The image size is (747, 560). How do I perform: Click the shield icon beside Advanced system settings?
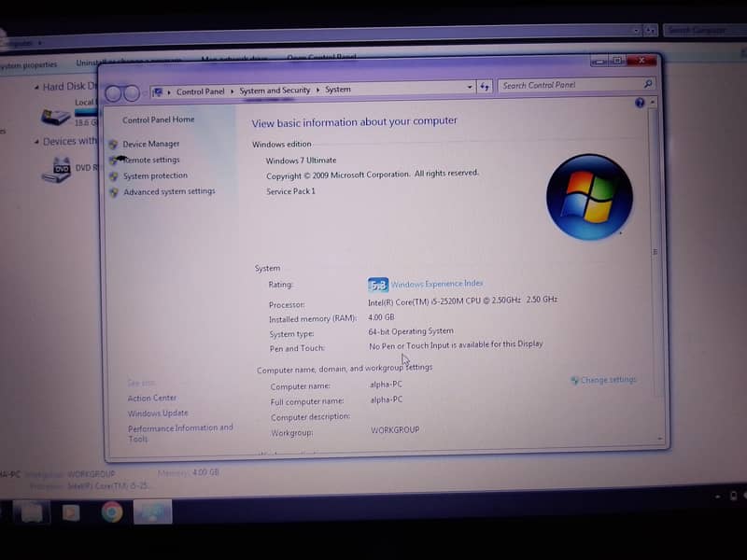pos(113,192)
